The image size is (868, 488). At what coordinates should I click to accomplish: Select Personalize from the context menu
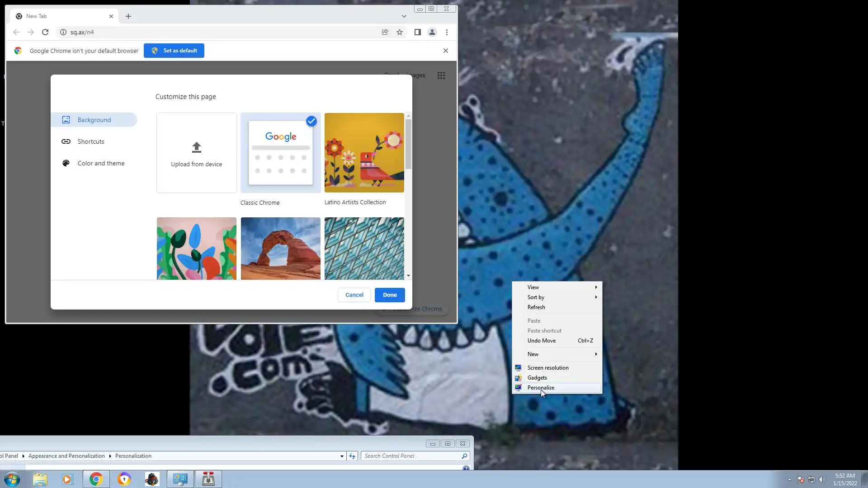coord(541,388)
